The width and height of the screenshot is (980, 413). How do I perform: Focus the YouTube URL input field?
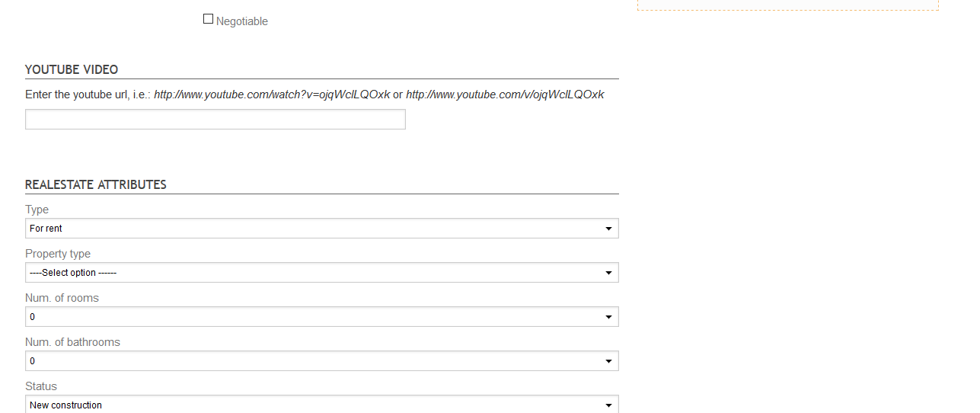click(215, 120)
